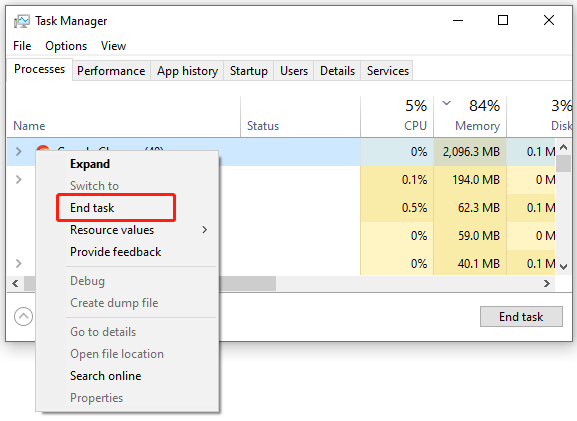Open the File menu
The height and width of the screenshot is (421, 577).
[22, 46]
